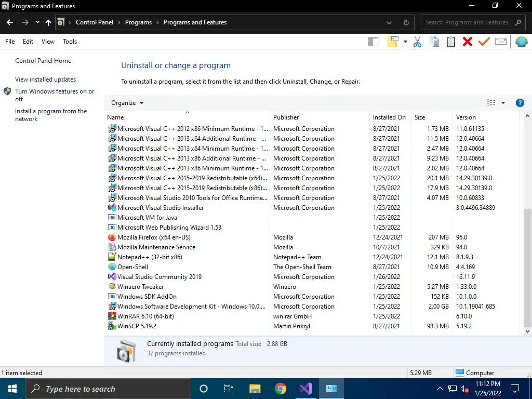
Task: Click the email/rename toolbar icon
Action: tap(501, 42)
